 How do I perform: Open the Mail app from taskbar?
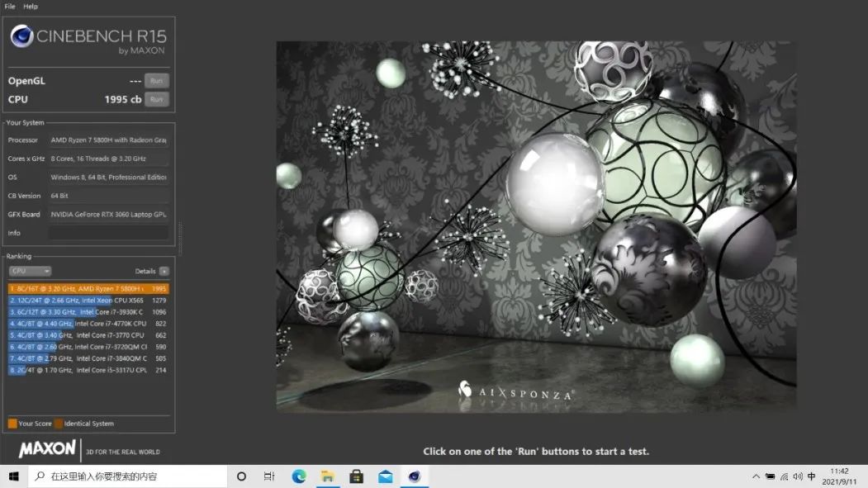[386, 476]
